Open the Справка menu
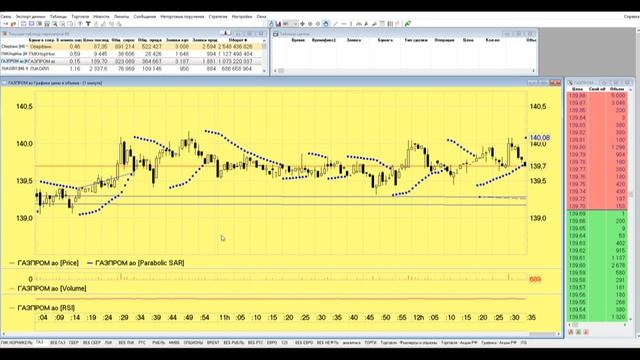640x360 pixels. (x=632, y=17)
